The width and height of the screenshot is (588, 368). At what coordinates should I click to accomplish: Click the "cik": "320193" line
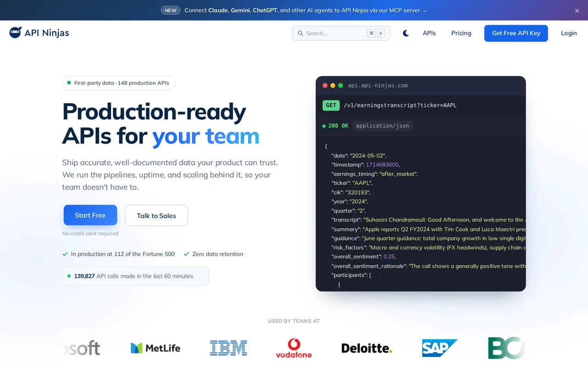click(x=351, y=192)
